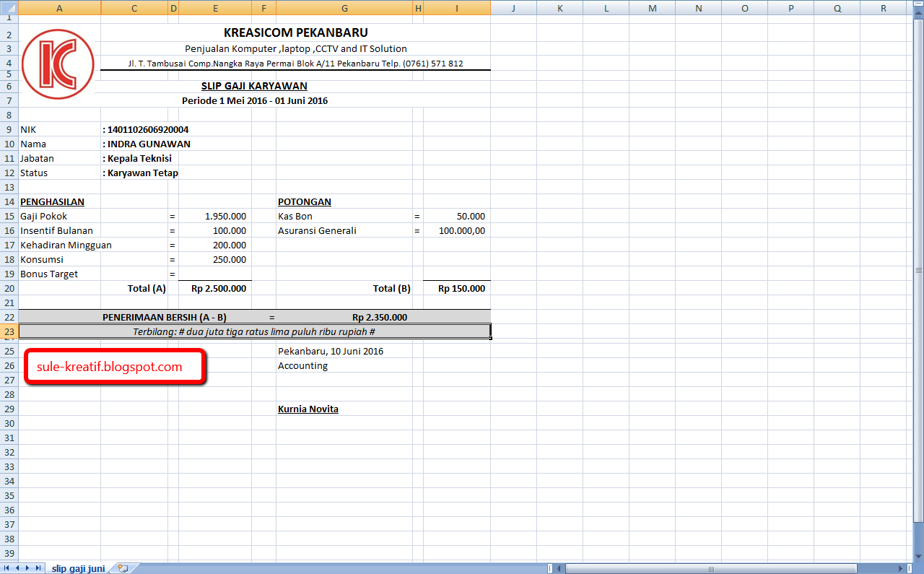924x574 pixels.
Task: Go to the first sheet using nav arrow
Action: [x=7, y=568]
